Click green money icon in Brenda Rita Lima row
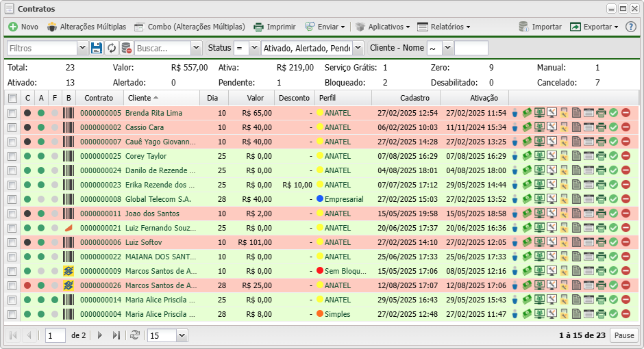 click(528, 113)
